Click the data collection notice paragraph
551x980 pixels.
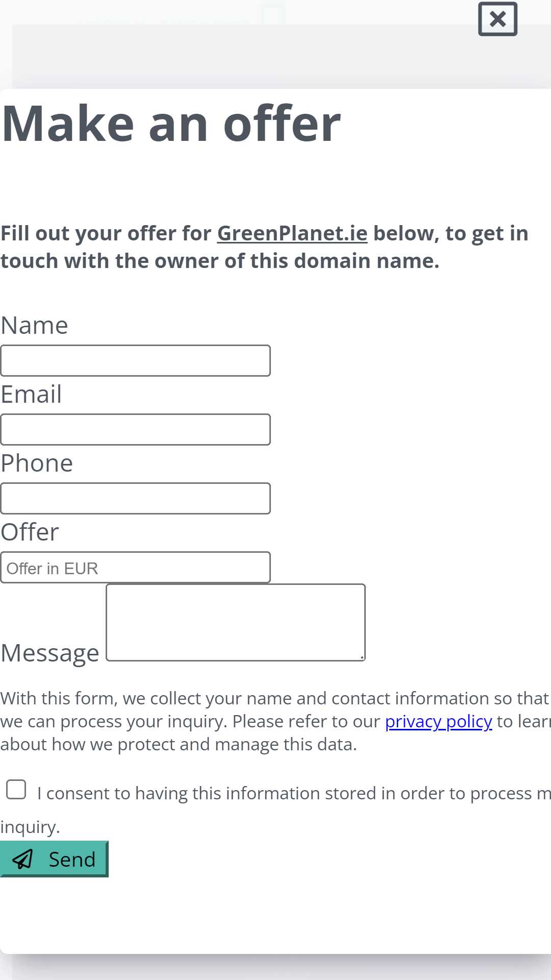(x=275, y=721)
